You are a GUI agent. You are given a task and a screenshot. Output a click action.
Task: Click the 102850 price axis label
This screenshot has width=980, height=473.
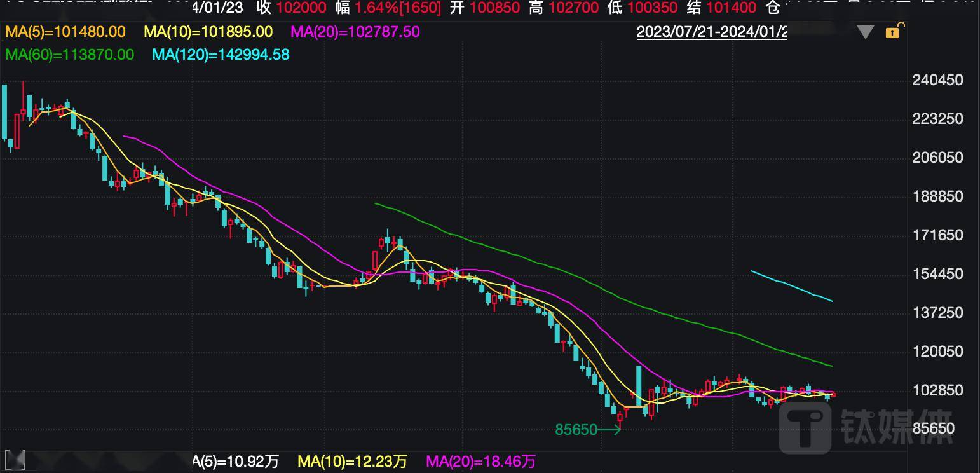[x=937, y=390]
